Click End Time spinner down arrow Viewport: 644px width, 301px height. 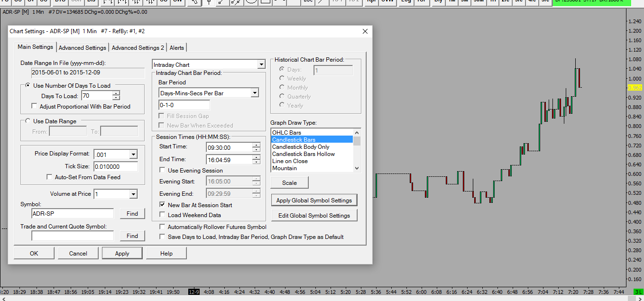point(257,162)
